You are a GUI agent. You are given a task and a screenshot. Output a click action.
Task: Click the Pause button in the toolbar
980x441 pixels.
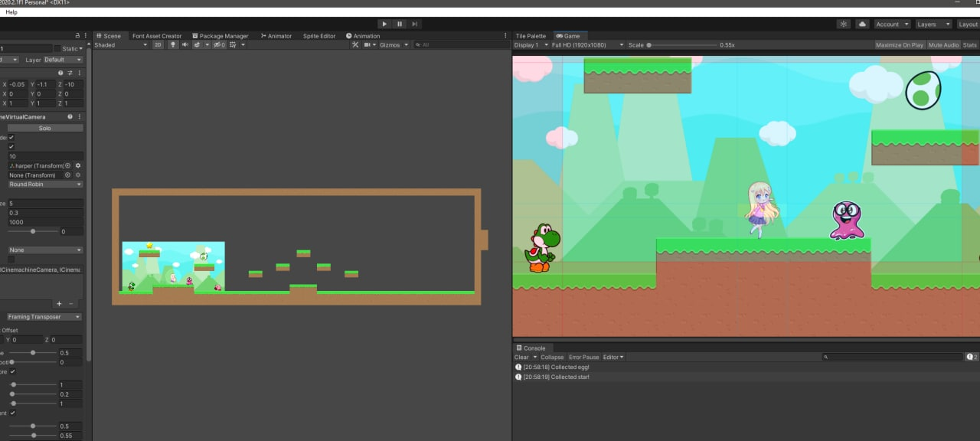(400, 24)
